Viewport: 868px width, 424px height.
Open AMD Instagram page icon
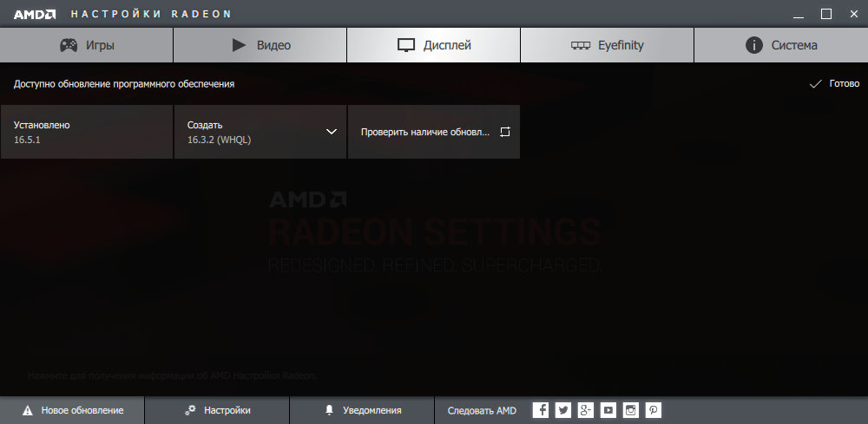click(631, 409)
